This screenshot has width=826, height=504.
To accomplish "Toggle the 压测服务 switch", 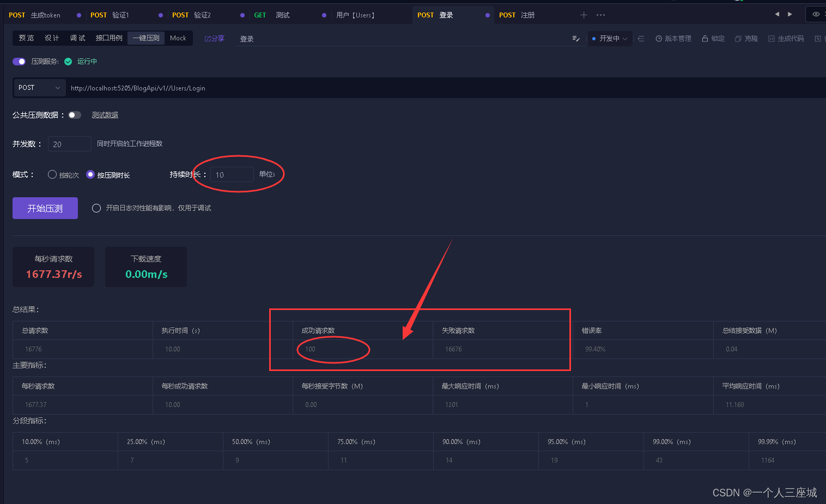I will coord(19,62).
